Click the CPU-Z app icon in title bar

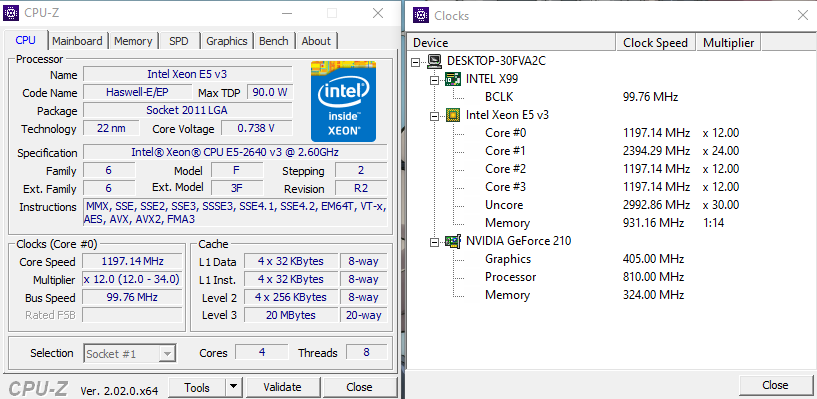[x=11, y=13]
